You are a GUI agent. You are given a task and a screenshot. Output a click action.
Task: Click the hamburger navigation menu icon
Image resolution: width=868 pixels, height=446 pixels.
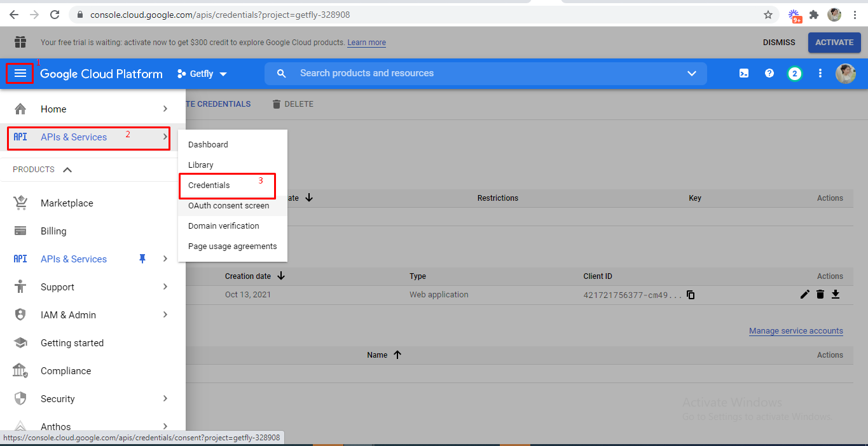(20, 74)
